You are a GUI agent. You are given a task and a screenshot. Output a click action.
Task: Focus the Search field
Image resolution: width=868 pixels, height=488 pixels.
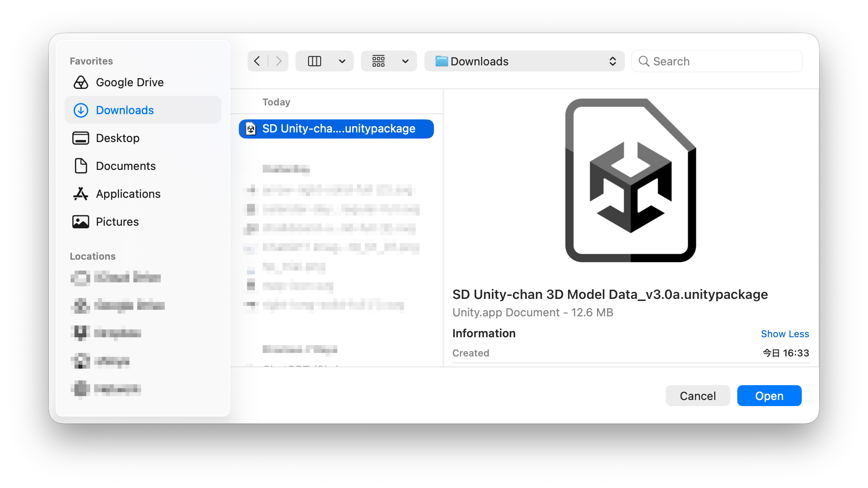tap(717, 61)
